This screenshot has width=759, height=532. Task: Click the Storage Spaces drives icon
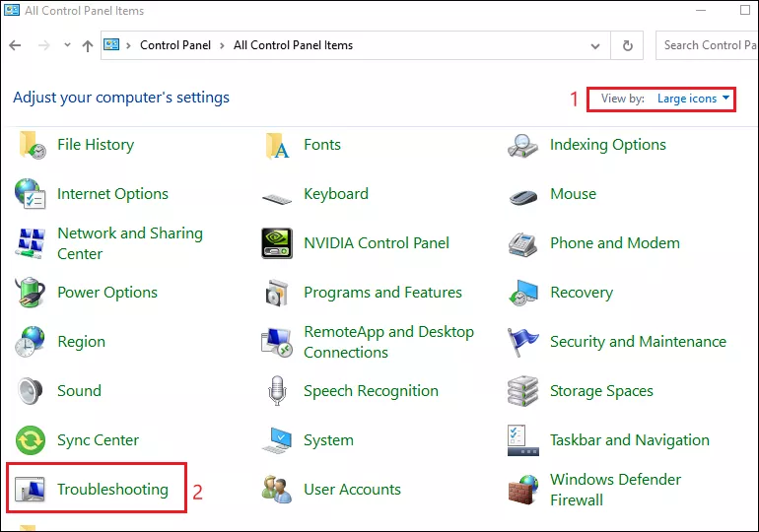click(522, 391)
